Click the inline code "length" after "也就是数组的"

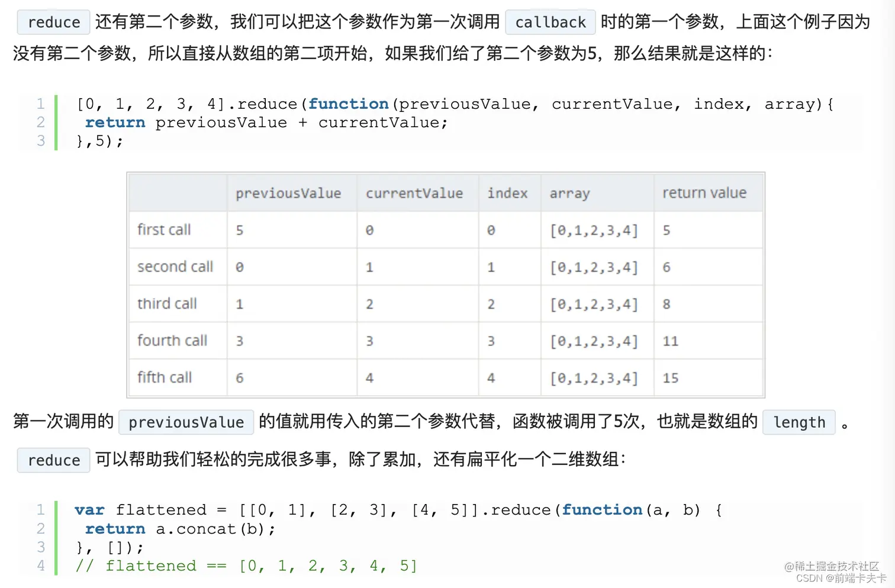point(799,422)
